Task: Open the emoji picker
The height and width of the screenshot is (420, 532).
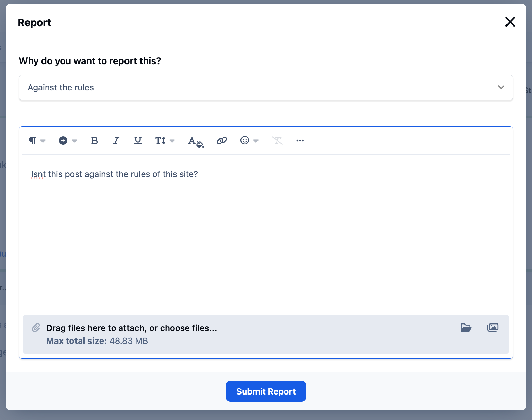Action: click(245, 140)
